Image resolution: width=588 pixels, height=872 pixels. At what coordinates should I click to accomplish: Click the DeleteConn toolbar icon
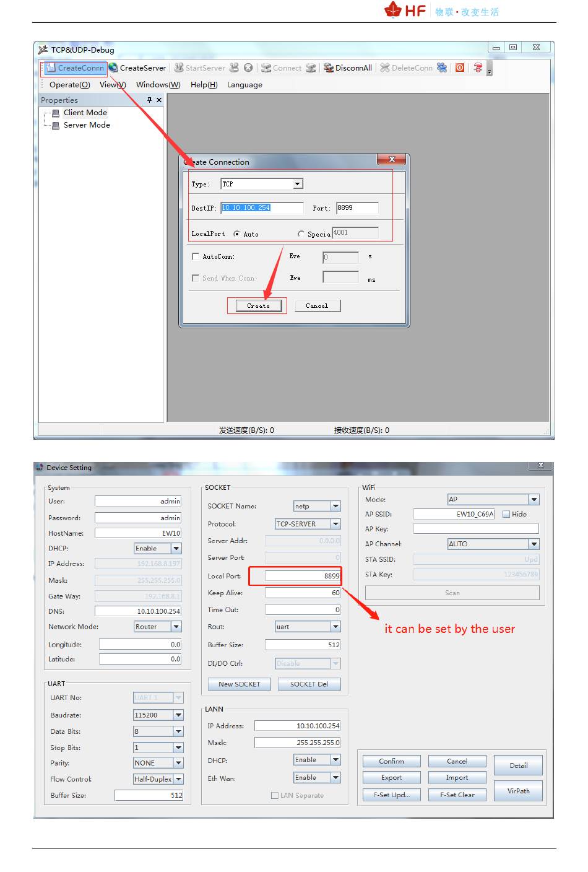(x=385, y=68)
